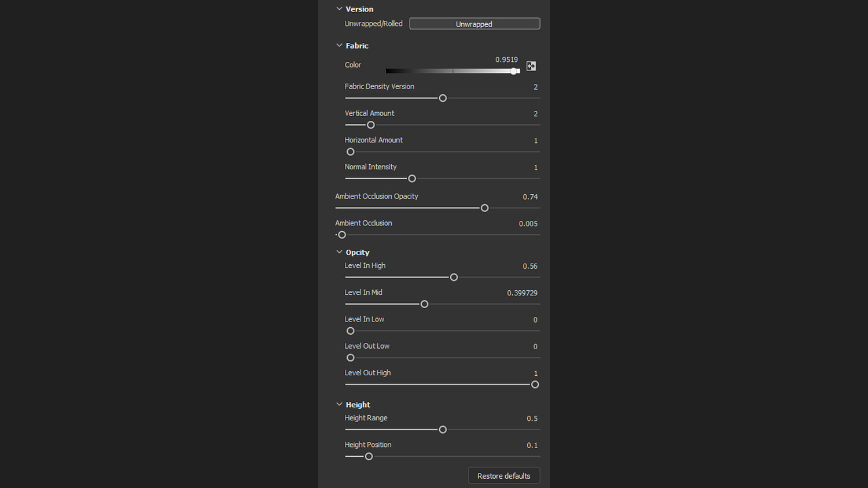Collapse the Height section

(340, 405)
